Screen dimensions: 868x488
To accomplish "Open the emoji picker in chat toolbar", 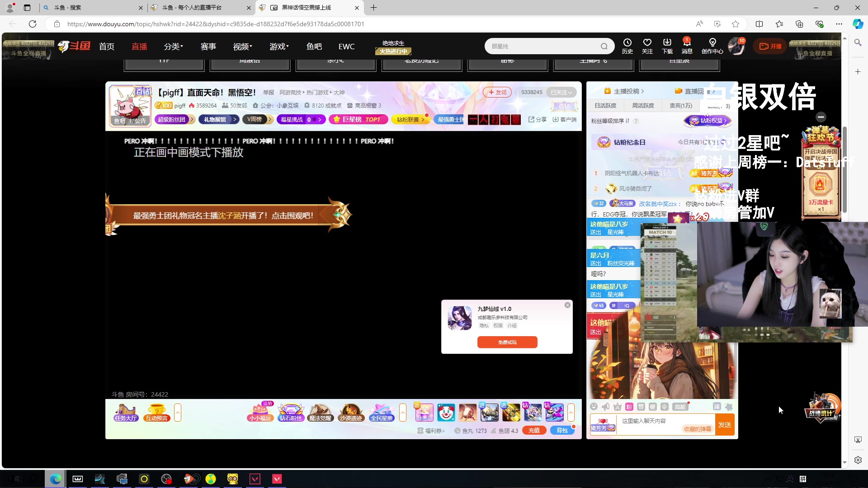I will (x=594, y=407).
